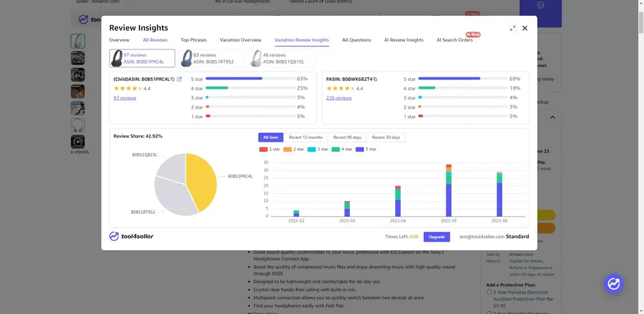Open the 226 reviews link
The width and height of the screenshot is (644, 314).
pyautogui.click(x=338, y=98)
